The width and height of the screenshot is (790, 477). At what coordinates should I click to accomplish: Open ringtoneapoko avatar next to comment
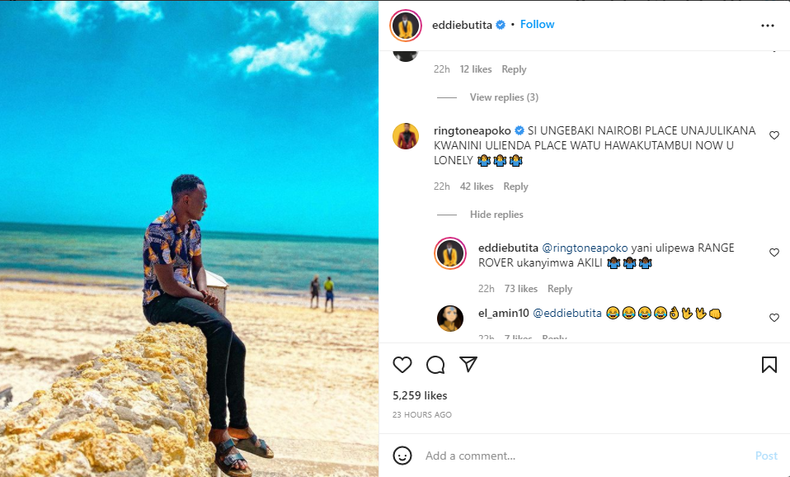[x=406, y=136]
